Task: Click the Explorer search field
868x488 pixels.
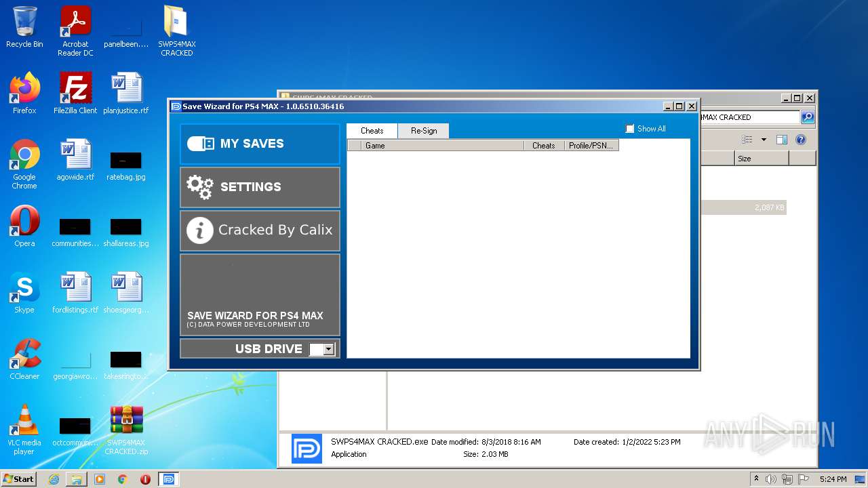Action: click(749, 117)
